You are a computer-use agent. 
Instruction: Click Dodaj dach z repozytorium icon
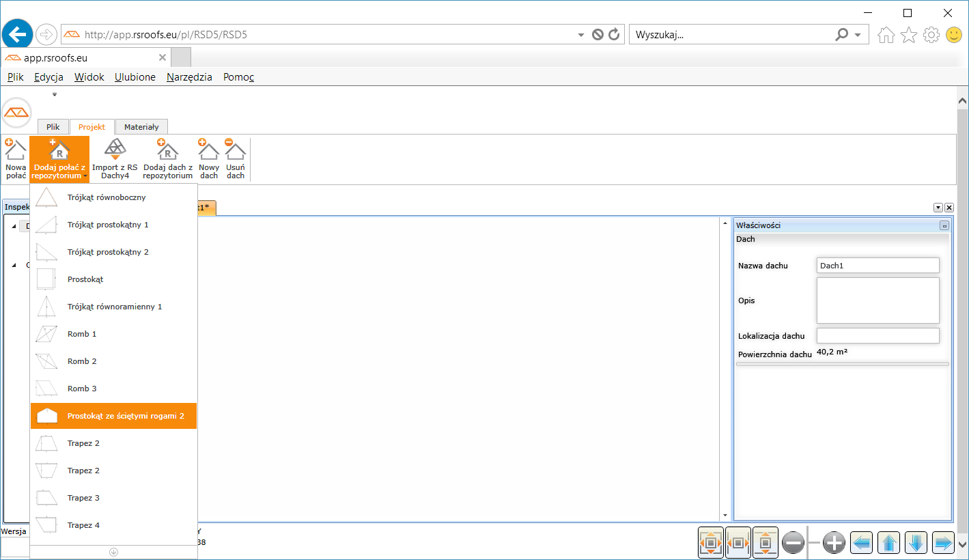click(167, 158)
